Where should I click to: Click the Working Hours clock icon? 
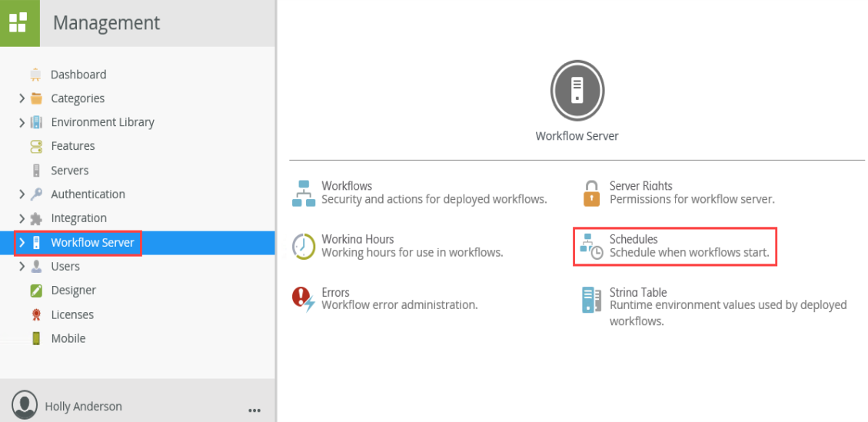(x=304, y=246)
